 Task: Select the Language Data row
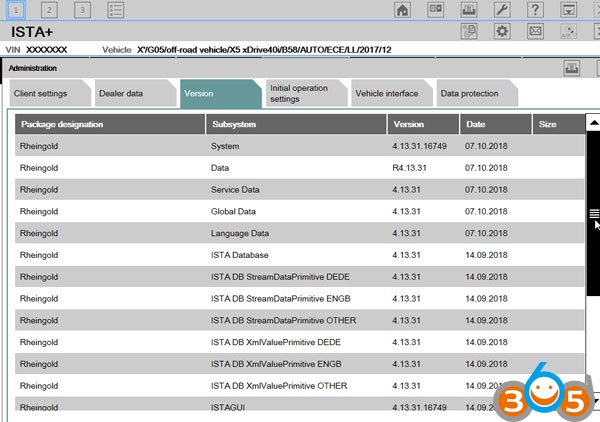click(x=300, y=233)
